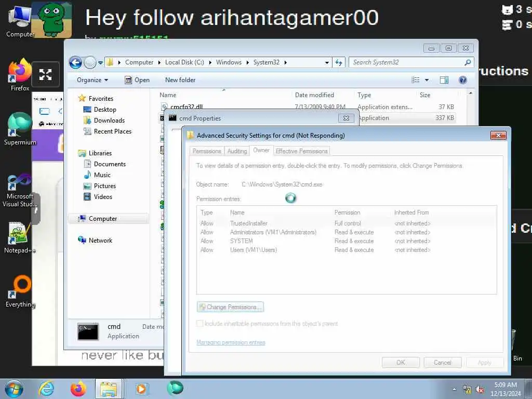Screen dimensions: 532x399
Task: Select the Owner tab
Action: (x=261, y=150)
